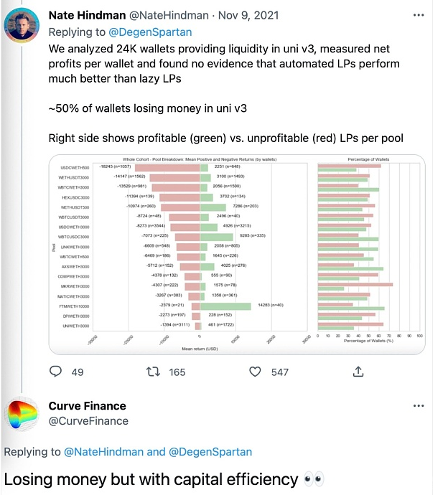Click the @CurveFinance handle
Image resolution: width=448 pixels, height=495 pixels.
coord(88,421)
